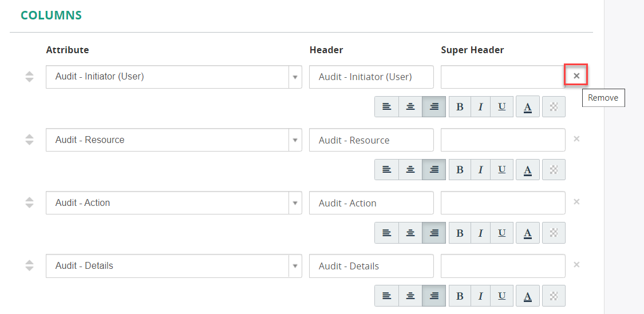The image size is (644, 314).
Task: Open font color for Audit - Resource row
Action: point(528,169)
